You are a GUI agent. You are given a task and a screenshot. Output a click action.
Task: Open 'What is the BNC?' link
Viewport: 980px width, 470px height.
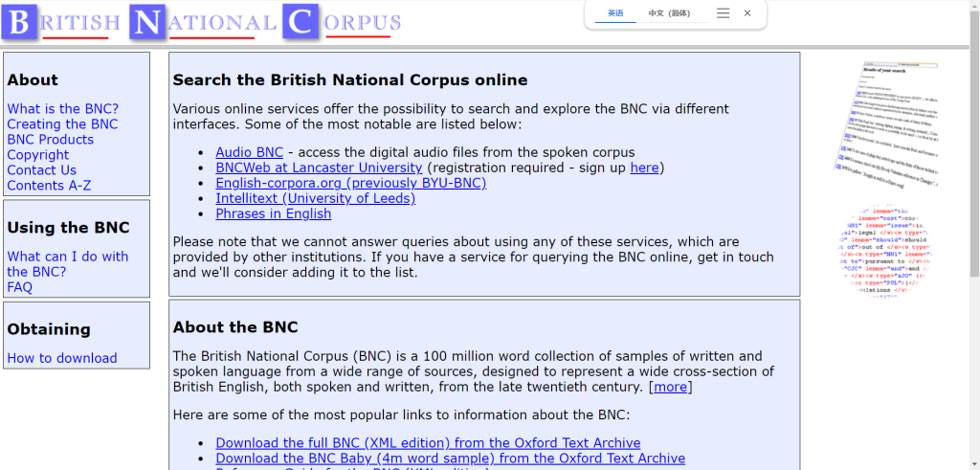[62, 109]
